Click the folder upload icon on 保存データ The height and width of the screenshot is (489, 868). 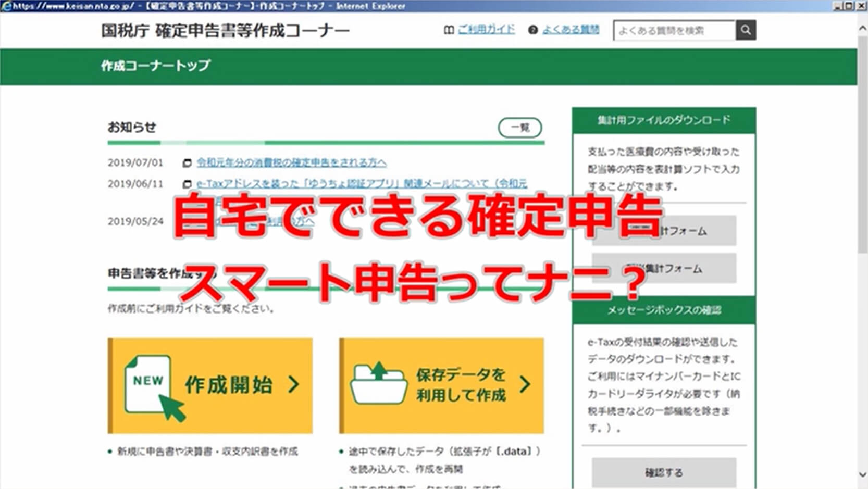[x=378, y=384]
